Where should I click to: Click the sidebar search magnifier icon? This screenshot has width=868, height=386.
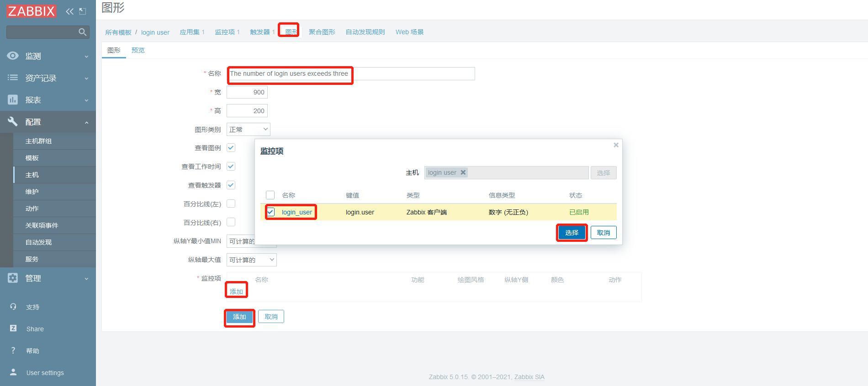(83, 32)
